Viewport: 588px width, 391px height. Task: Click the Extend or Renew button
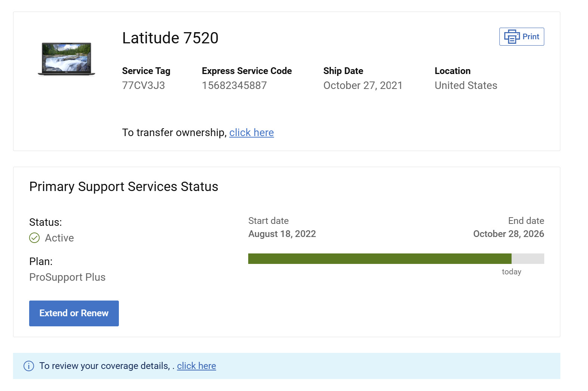[x=74, y=313]
